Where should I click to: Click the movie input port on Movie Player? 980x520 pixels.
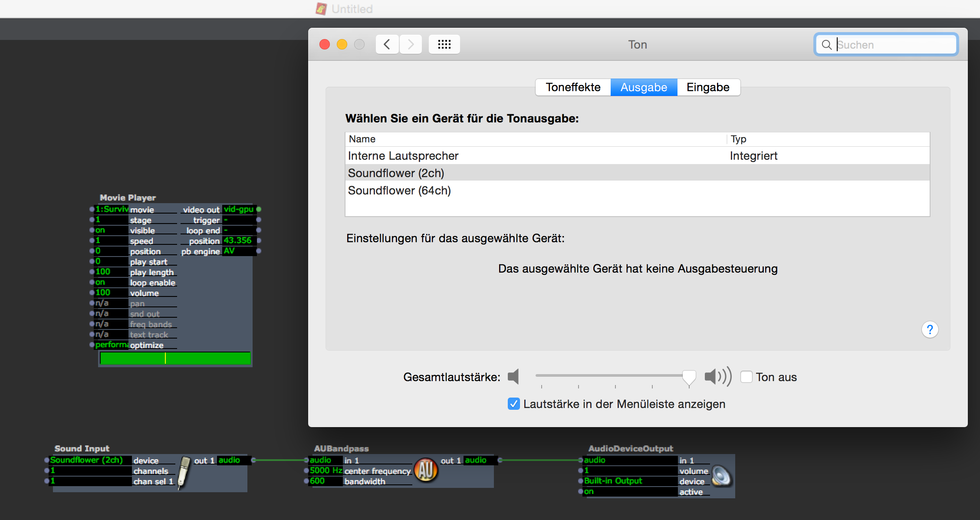[x=92, y=209]
